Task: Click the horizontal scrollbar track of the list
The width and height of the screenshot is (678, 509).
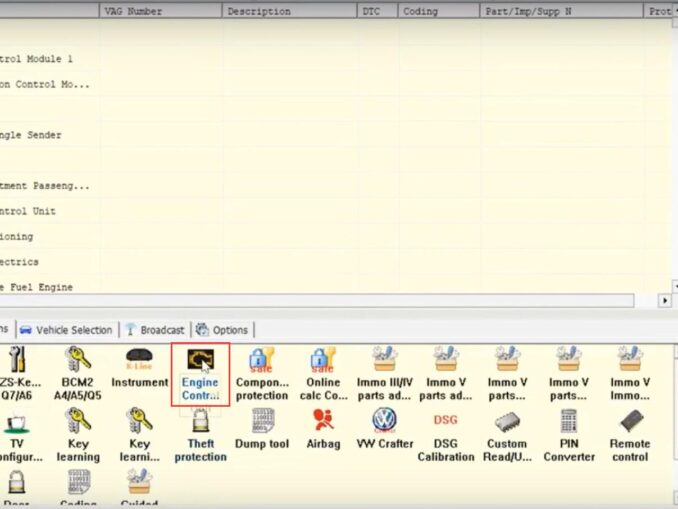Action: (317, 301)
